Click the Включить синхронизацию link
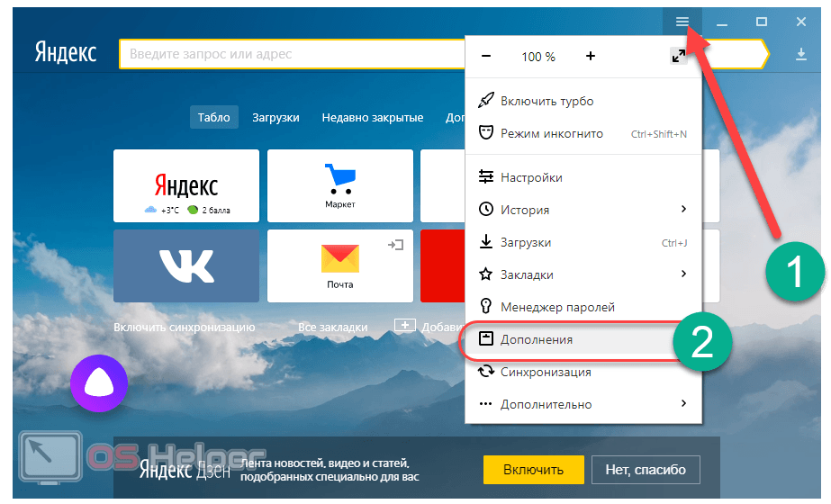The height and width of the screenshot is (504, 831). pos(185,328)
